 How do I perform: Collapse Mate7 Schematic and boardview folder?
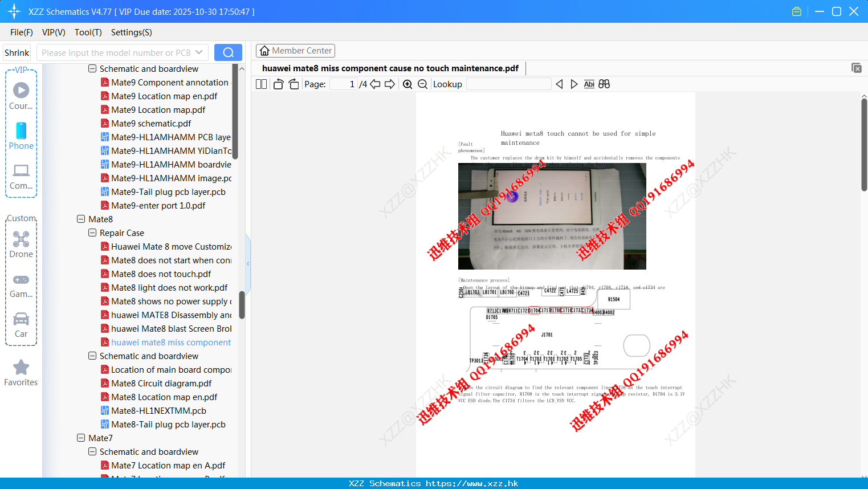point(92,451)
